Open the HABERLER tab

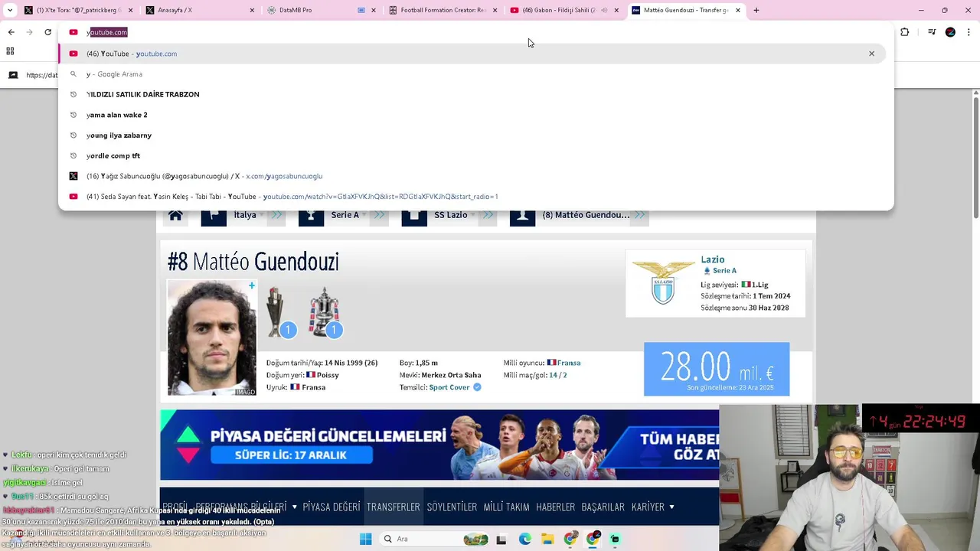coord(555,507)
